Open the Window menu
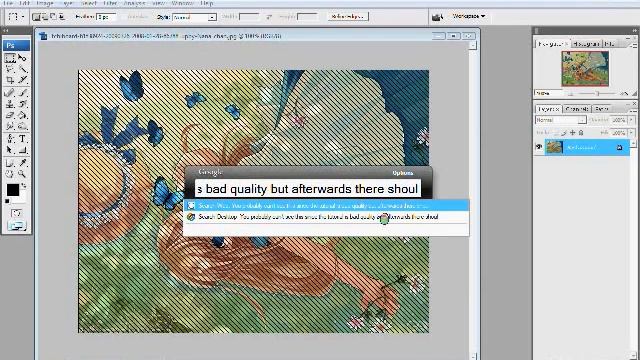Viewport: 640px width, 360px height. [x=182, y=3]
